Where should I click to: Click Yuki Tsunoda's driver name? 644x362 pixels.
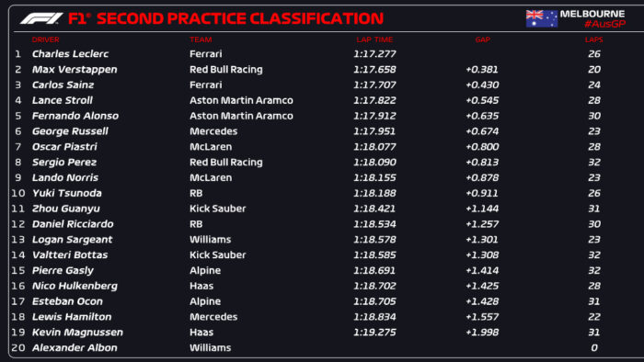[66, 193]
